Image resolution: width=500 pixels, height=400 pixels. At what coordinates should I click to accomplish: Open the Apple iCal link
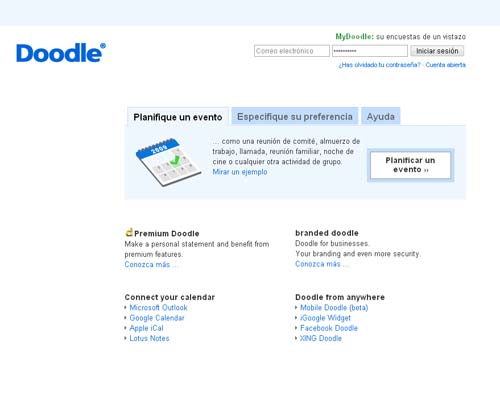click(146, 328)
